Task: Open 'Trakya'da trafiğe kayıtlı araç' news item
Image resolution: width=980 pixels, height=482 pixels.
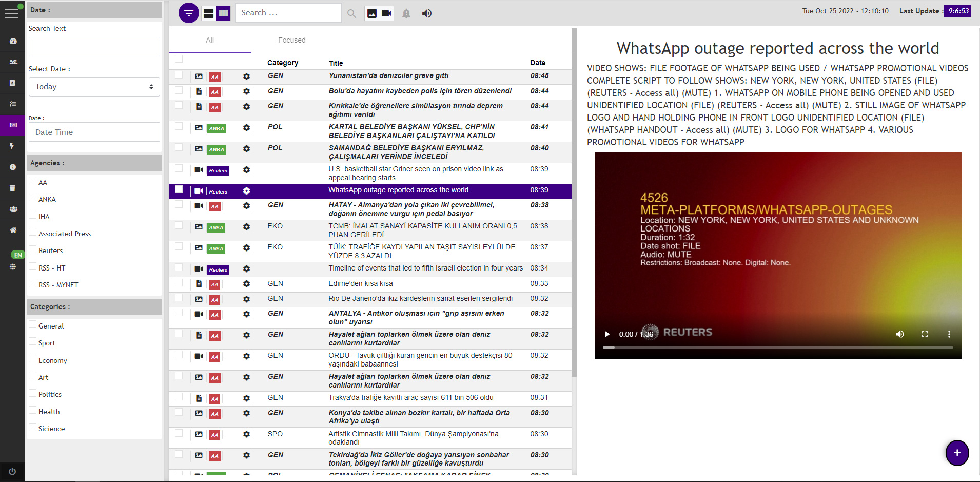Action: click(x=411, y=398)
